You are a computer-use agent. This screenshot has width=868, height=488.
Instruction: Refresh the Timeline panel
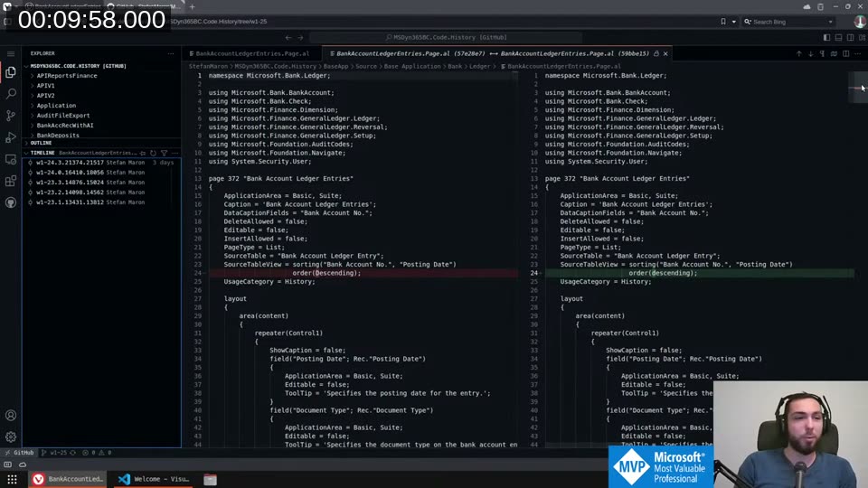(154, 153)
